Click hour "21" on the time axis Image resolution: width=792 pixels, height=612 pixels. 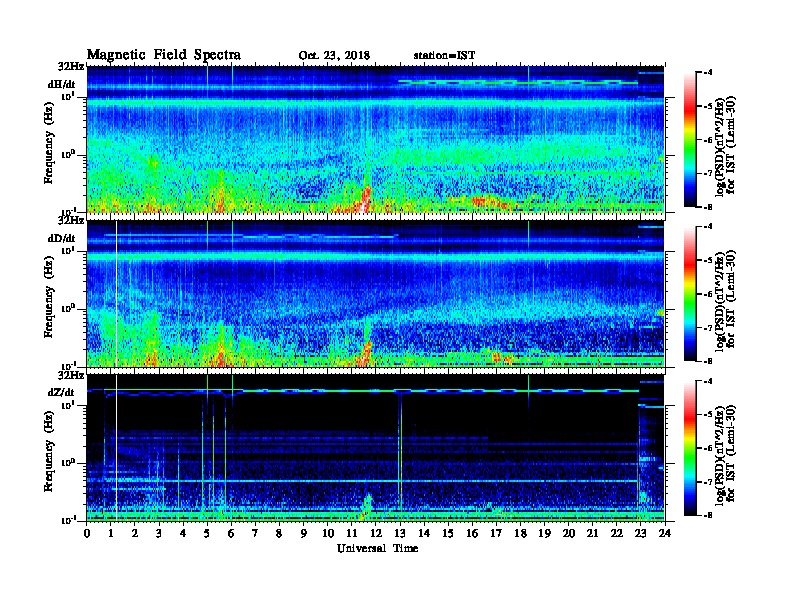tap(592, 534)
